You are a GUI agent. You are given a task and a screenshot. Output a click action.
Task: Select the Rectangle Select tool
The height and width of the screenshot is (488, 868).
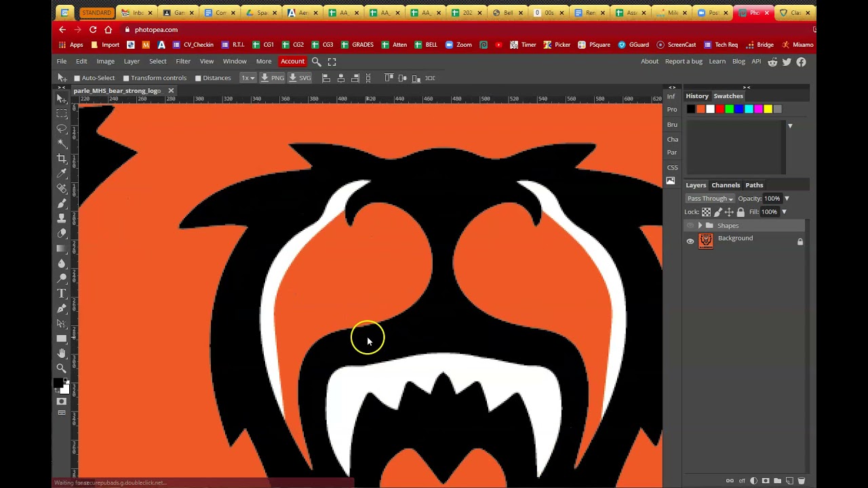(62, 114)
